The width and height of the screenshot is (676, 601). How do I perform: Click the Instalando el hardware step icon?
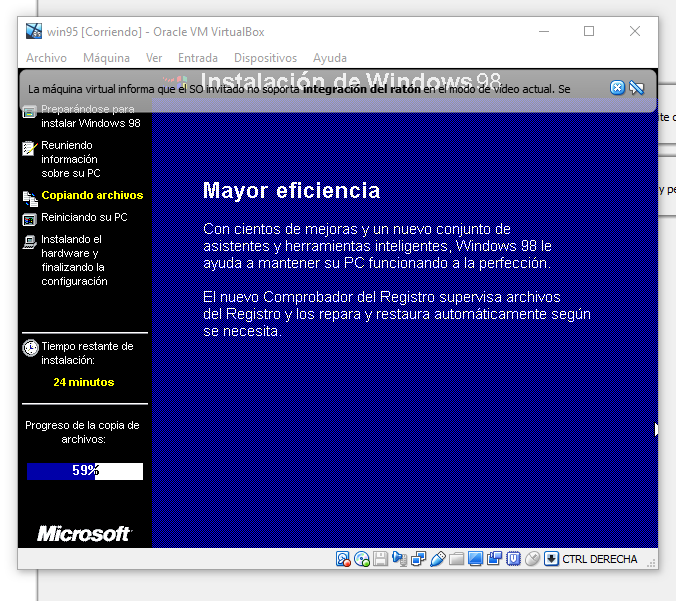29,243
